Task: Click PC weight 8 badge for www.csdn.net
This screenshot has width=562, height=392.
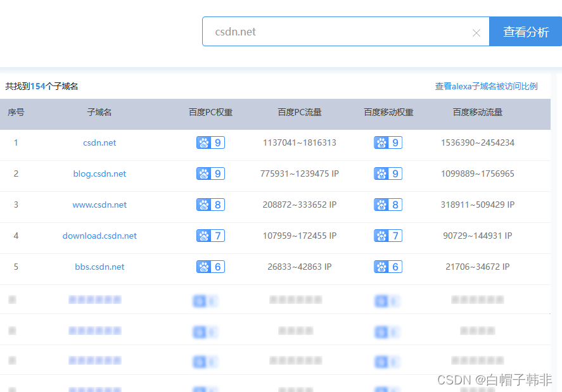Action: 210,205
